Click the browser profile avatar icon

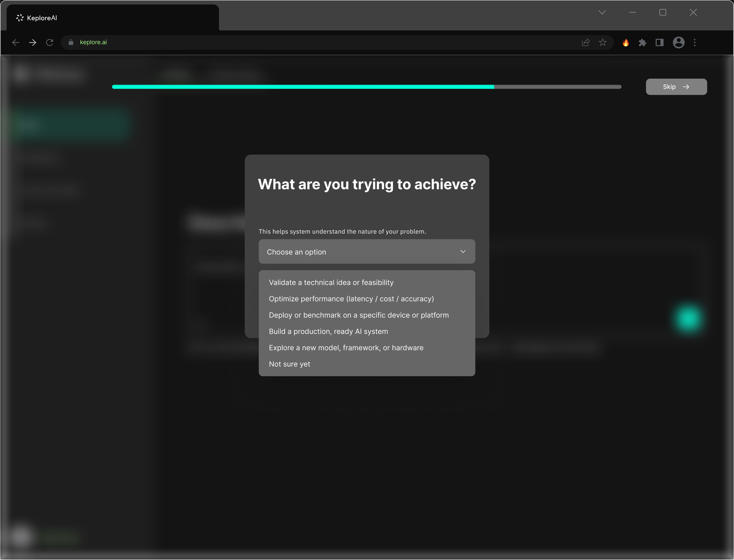[679, 43]
